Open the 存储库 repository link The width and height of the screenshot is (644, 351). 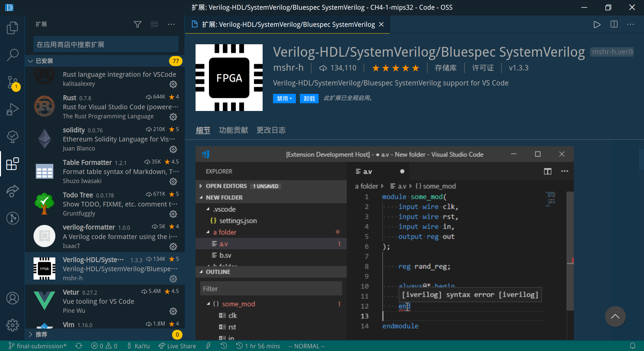pos(446,68)
